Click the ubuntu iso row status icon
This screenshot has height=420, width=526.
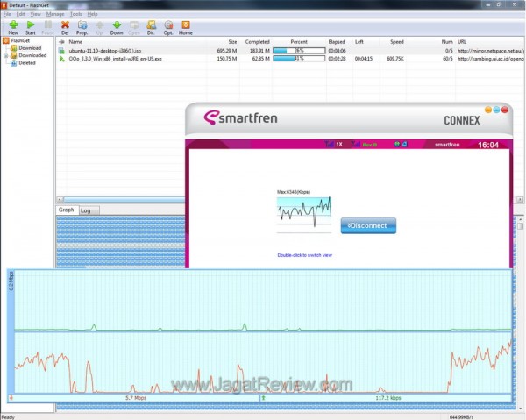(x=61, y=51)
